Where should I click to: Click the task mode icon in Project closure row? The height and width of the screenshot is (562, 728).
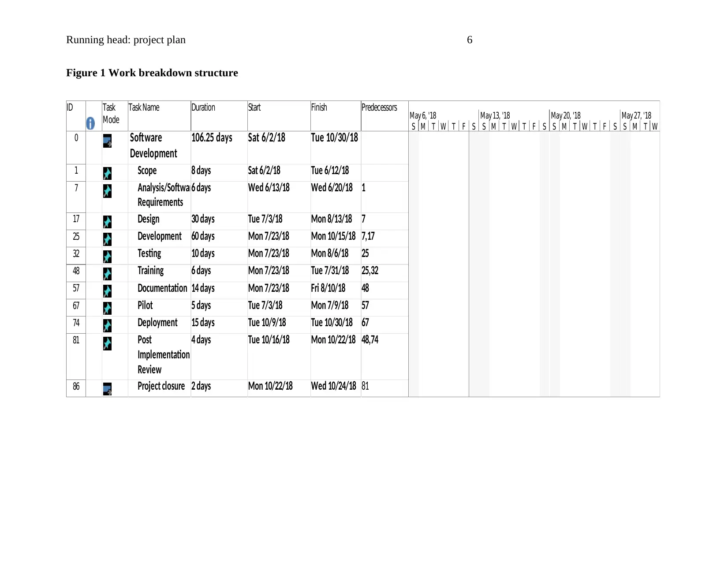tap(107, 389)
